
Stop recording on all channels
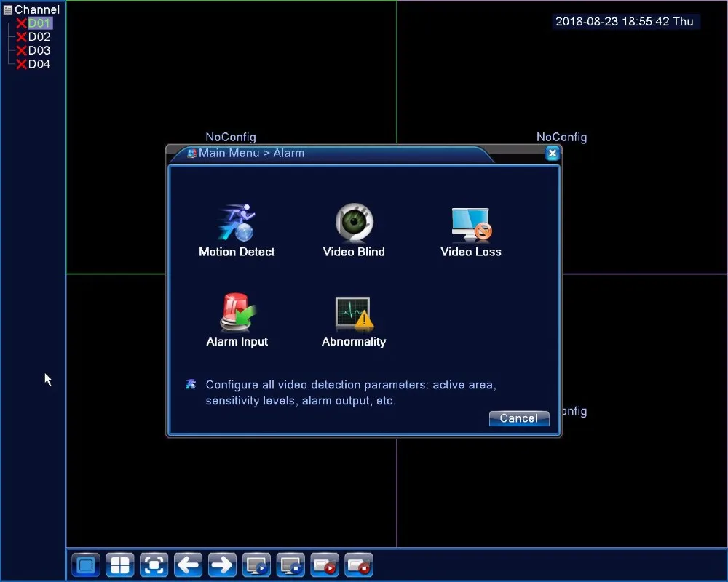(358, 565)
